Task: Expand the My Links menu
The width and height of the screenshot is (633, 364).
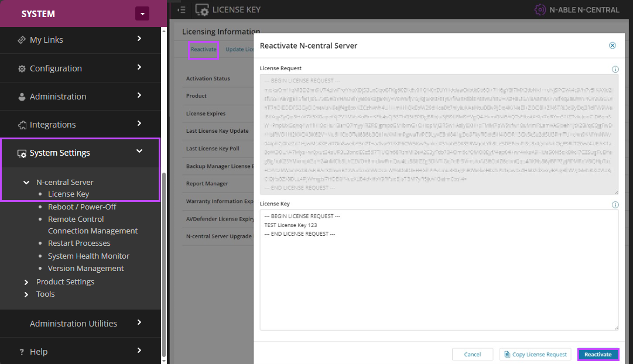Action: pyautogui.click(x=139, y=39)
